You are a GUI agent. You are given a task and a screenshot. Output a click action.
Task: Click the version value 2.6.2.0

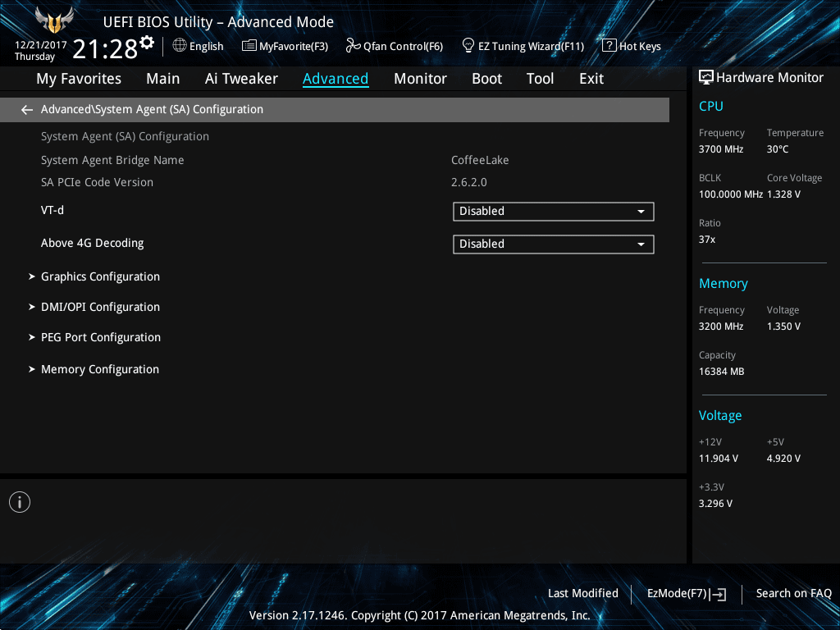(x=468, y=182)
